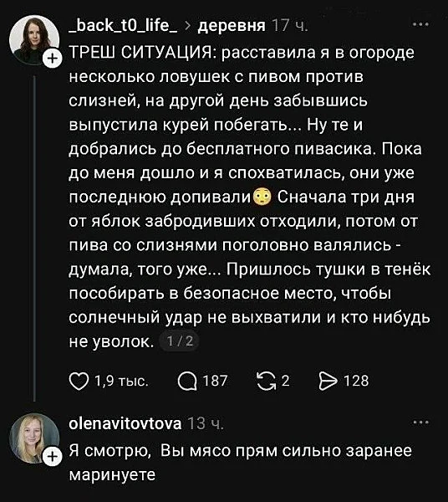View the 1,9 тыс. likes count
The image size is (448, 502).
[121, 382]
